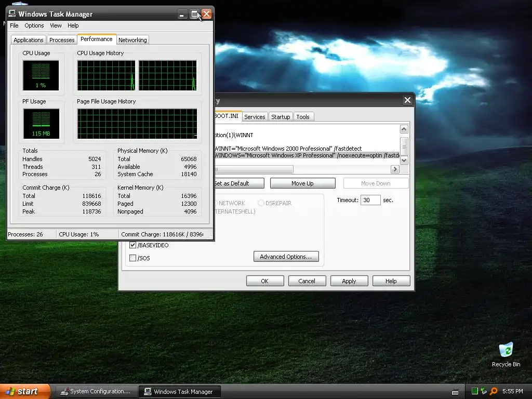Viewport: 532px width, 399px height.
Task: Click the boot.ini vertical scrollbar thumb
Action: pos(404,147)
